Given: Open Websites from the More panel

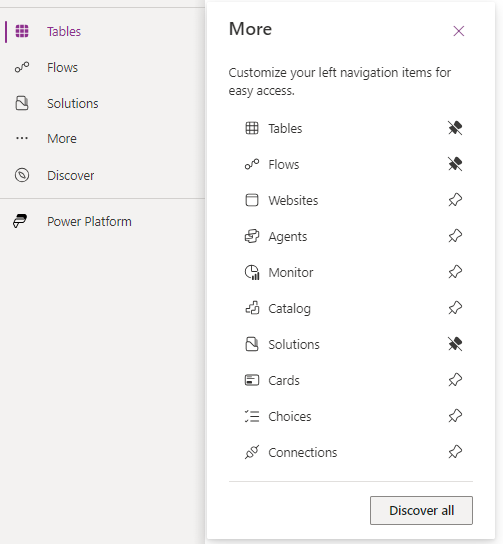Looking at the screenshot, I should [x=293, y=201].
